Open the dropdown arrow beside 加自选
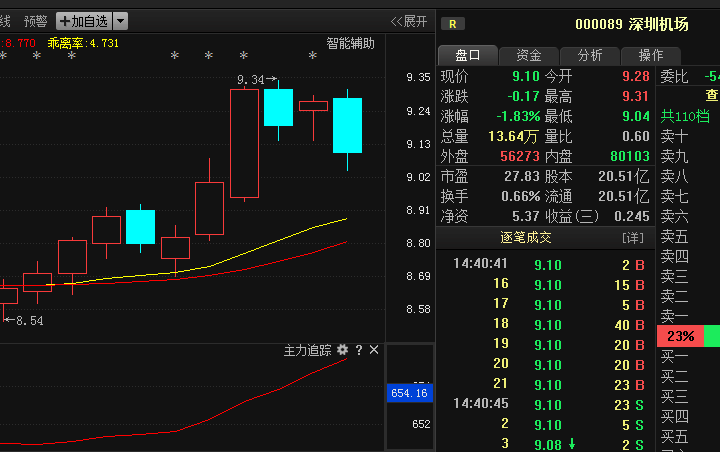 (120, 21)
